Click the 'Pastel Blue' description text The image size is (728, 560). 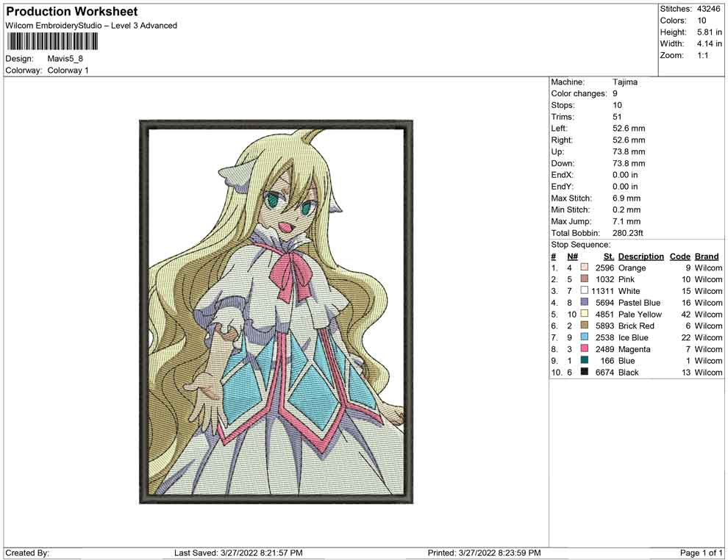tap(639, 303)
